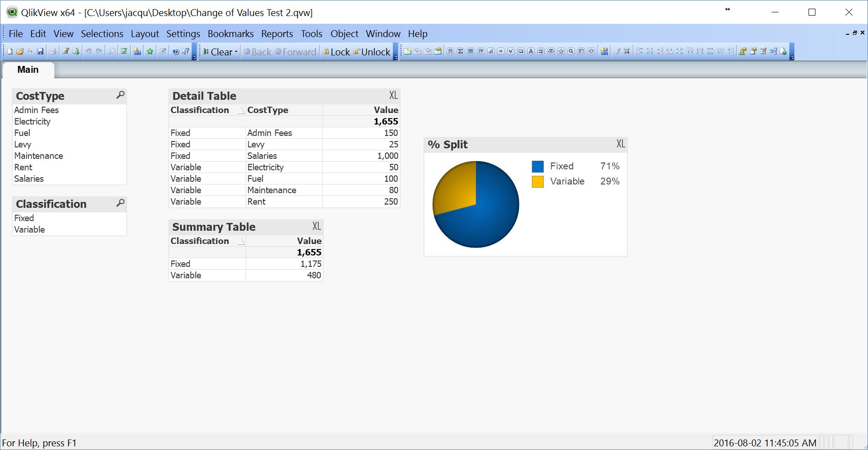The width and height of the screenshot is (868, 450).
Task: Select Salaries in the CostType list
Action: pyautogui.click(x=69, y=179)
